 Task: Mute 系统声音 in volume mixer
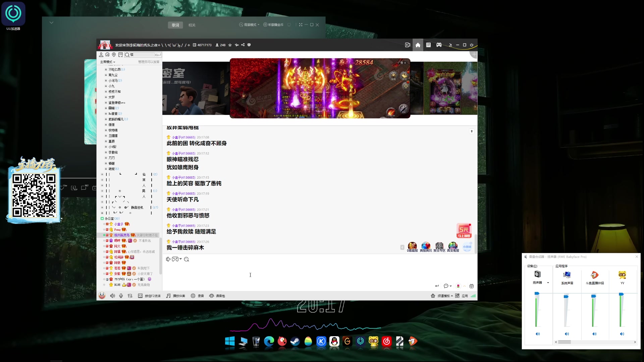[x=567, y=334]
